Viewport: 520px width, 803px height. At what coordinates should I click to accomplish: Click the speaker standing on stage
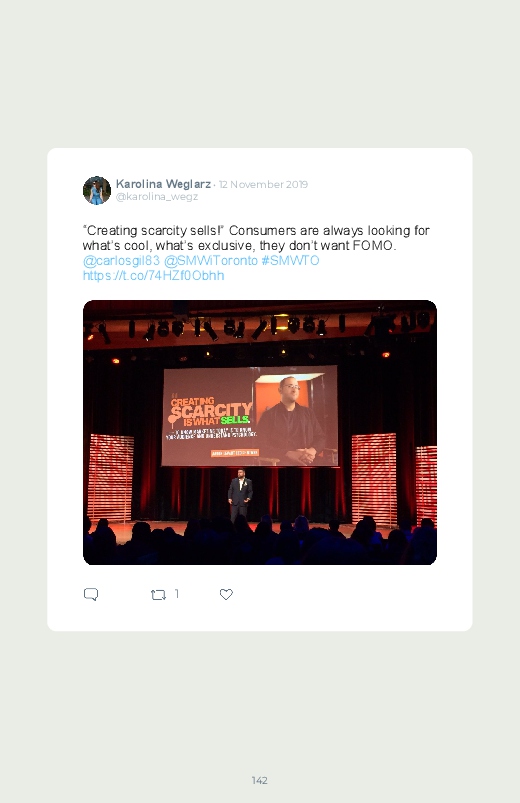[240, 495]
